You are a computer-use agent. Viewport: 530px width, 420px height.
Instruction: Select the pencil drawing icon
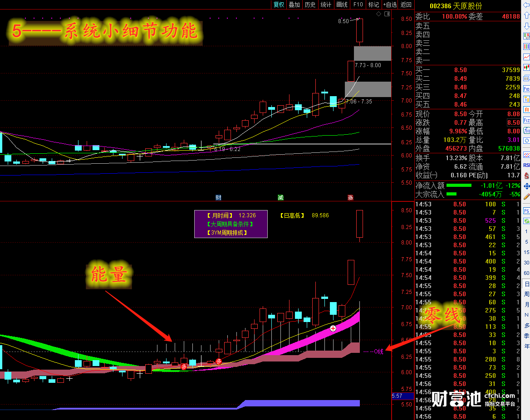pos(526,197)
